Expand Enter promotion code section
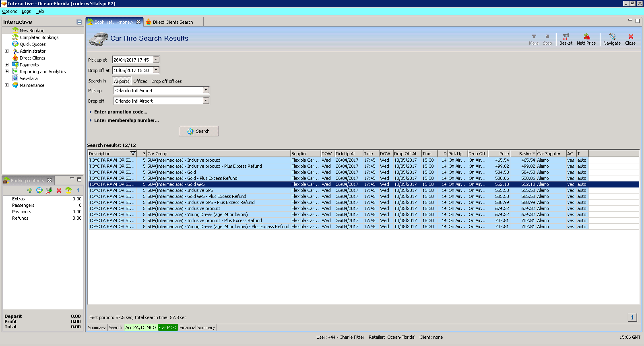This screenshot has width=644, height=346. coord(91,112)
